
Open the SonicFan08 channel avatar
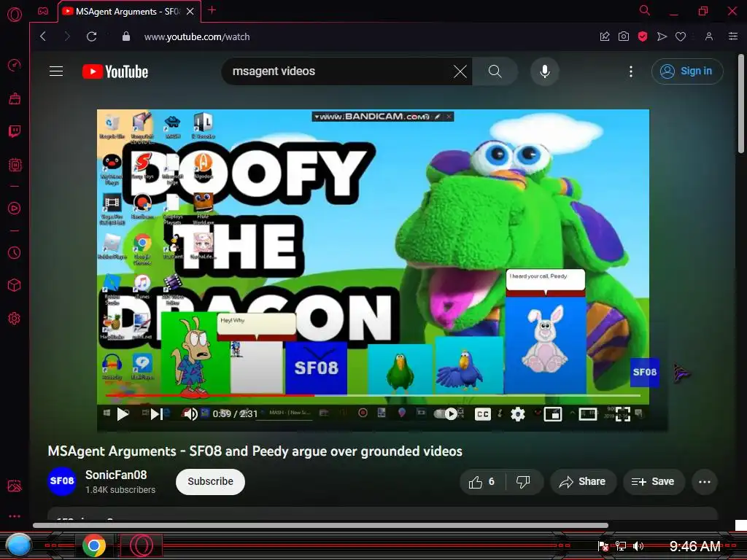tap(62, 481)
